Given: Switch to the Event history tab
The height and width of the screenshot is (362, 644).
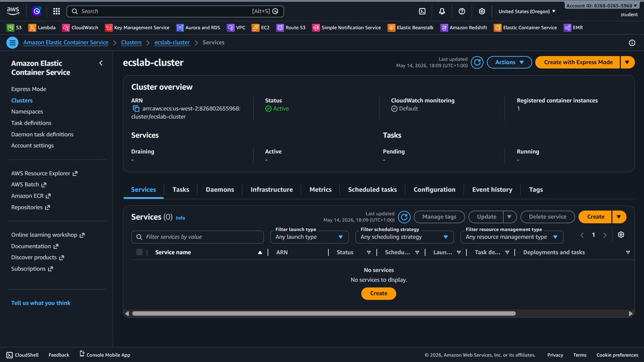Looking at the screenshot, I should click(x=492, y=190).
